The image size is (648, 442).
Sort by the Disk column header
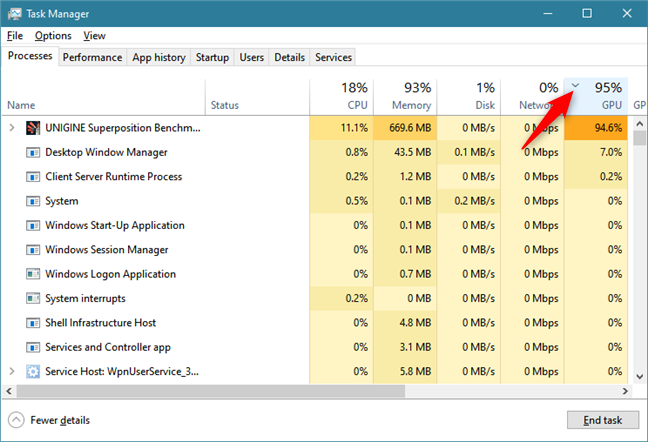(469, 97)
